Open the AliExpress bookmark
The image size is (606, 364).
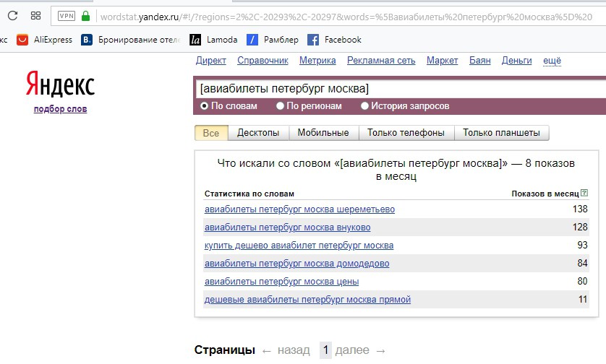pos(44,40)
